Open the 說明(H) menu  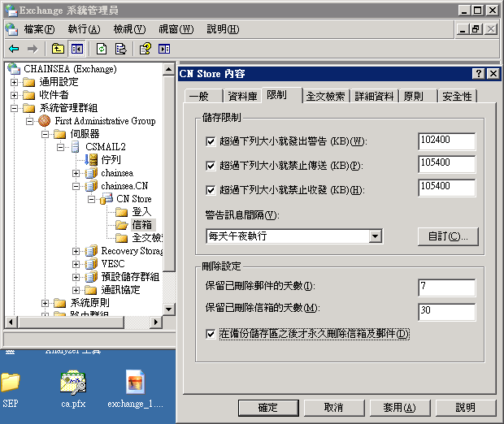(x=223, y=29)
